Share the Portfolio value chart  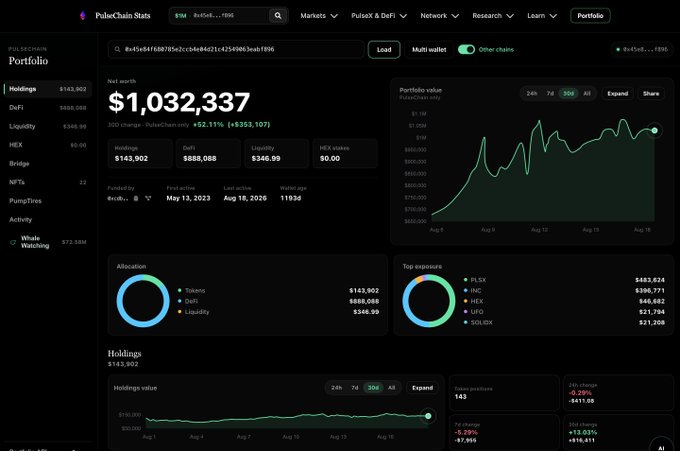click(x=651, y=94)
